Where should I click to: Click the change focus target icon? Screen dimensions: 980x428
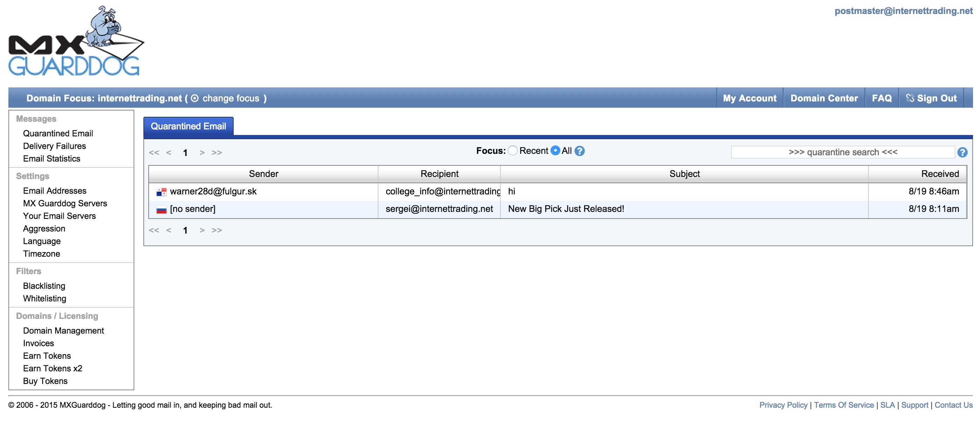coord(194,98)
